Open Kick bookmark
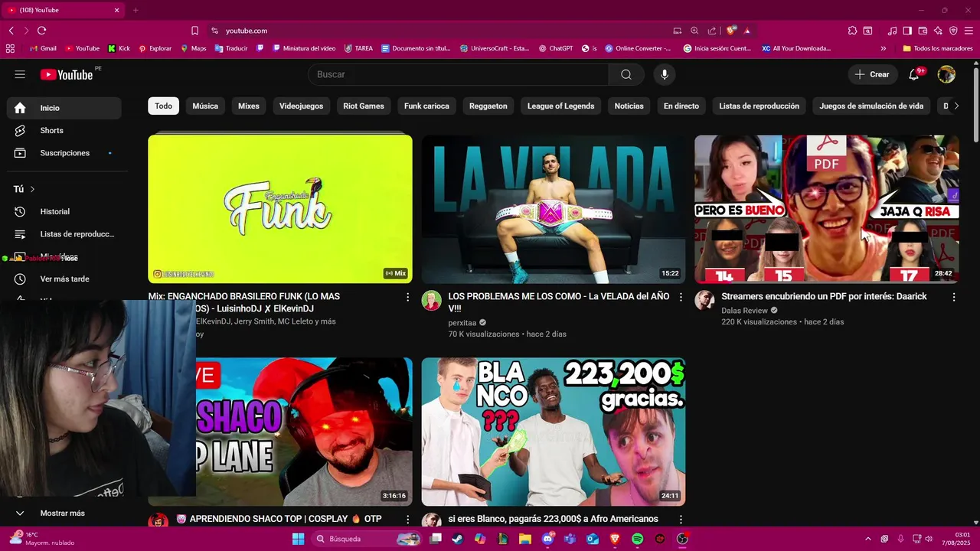 pyautogui.click(x=119, y=48)
